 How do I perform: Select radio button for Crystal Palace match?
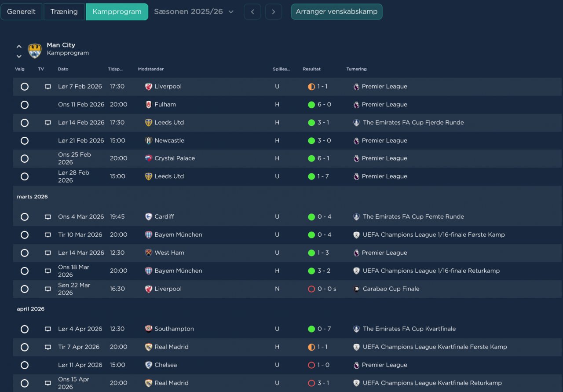25,158
